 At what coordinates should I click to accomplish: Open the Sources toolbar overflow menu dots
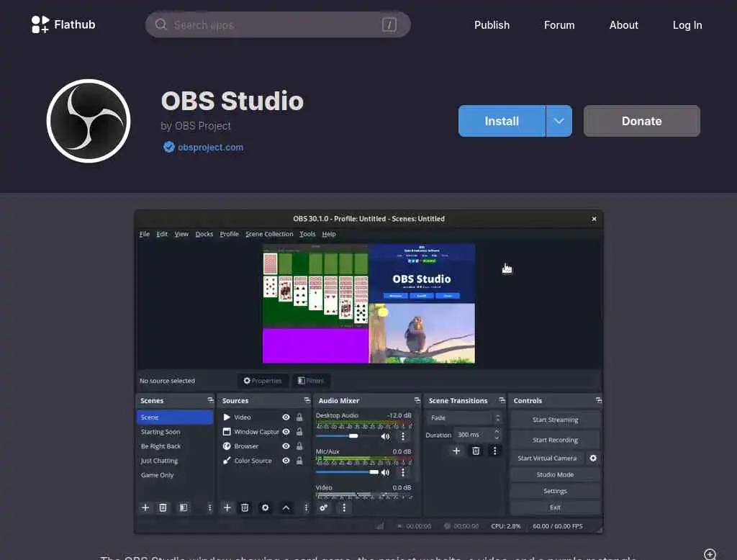pyautogui.click(x=306, y=507)
